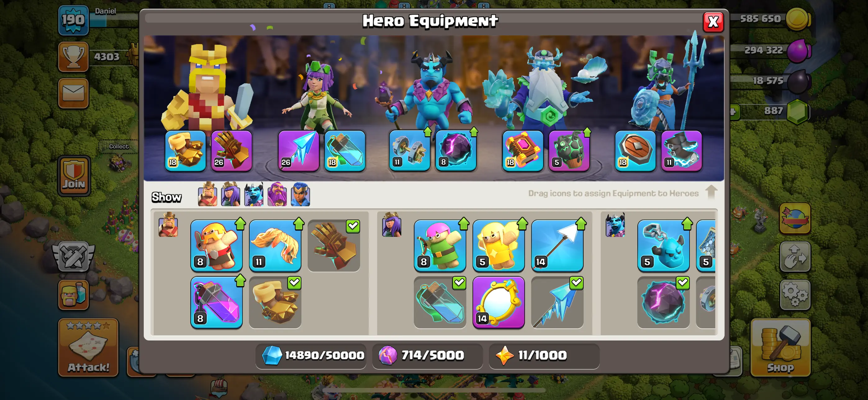Open the Henchmen Puppet level 5 equipment
868x400 pixels.
pos(663,246)
